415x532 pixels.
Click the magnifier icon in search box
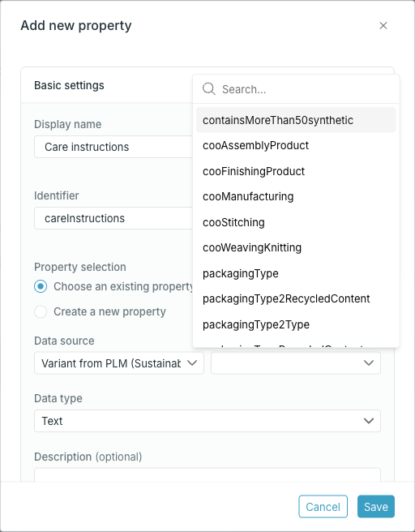pos(209,89)
